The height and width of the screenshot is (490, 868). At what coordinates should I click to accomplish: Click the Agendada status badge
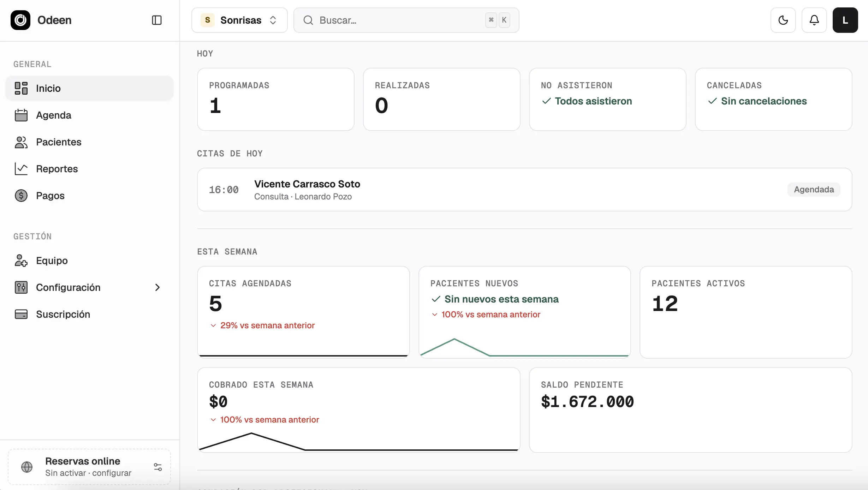[x=814, y=190]
